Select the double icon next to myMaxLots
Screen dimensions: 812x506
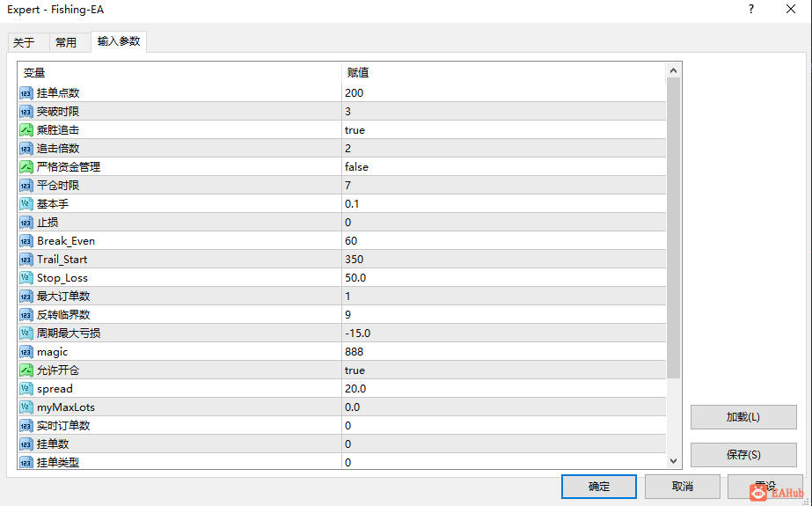[26, 407]
